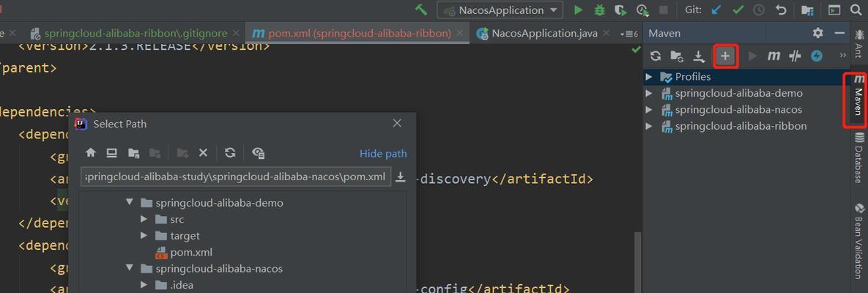Click the path input field
Image resolution: width=868 pixels, height=293 pixels.
point(236,177)
